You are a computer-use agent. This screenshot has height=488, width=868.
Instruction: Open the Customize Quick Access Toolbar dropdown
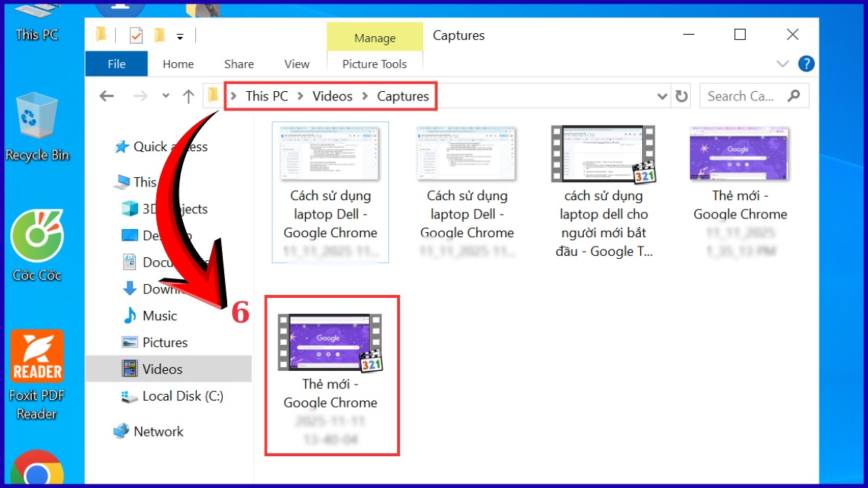(x=180, y=36)
